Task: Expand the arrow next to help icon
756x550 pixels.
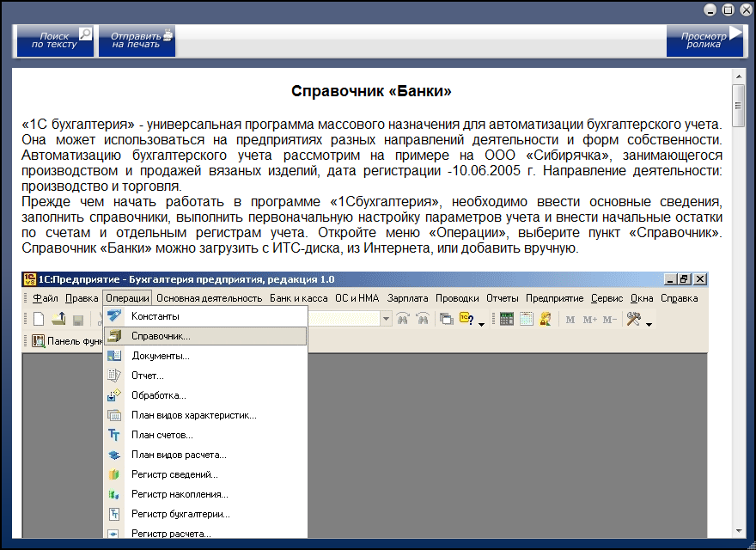Action: click(481, 323)
